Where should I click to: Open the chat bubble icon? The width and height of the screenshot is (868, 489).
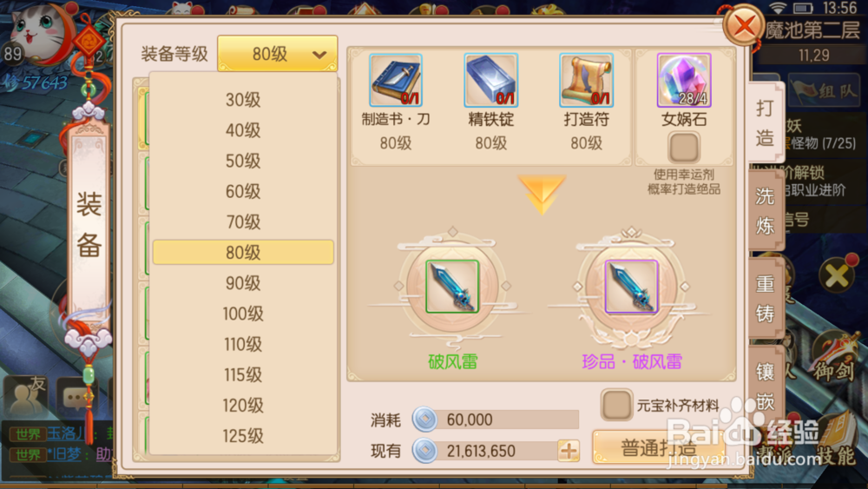tap(77, 397)
